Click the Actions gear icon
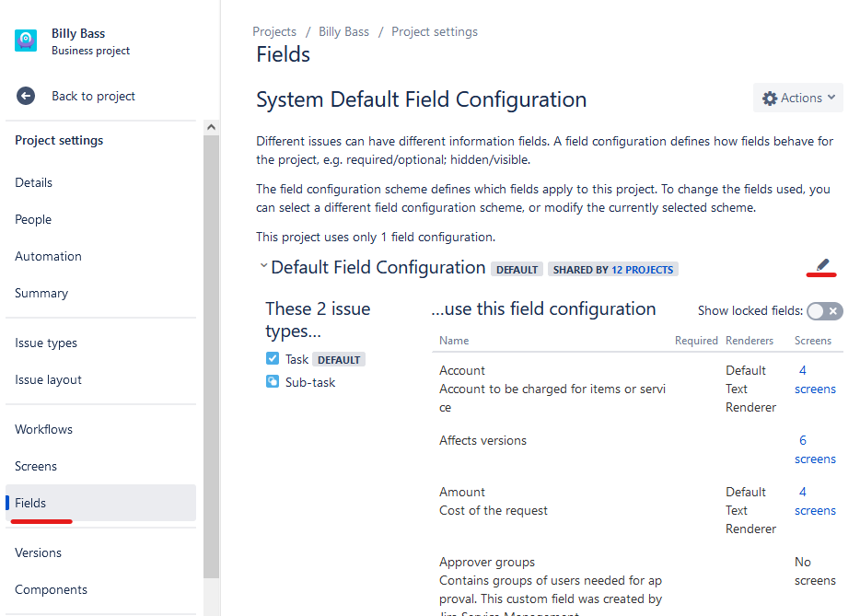The height and width of the screenshot is (616, 860). pyautogui.click(x=770, y=99)
